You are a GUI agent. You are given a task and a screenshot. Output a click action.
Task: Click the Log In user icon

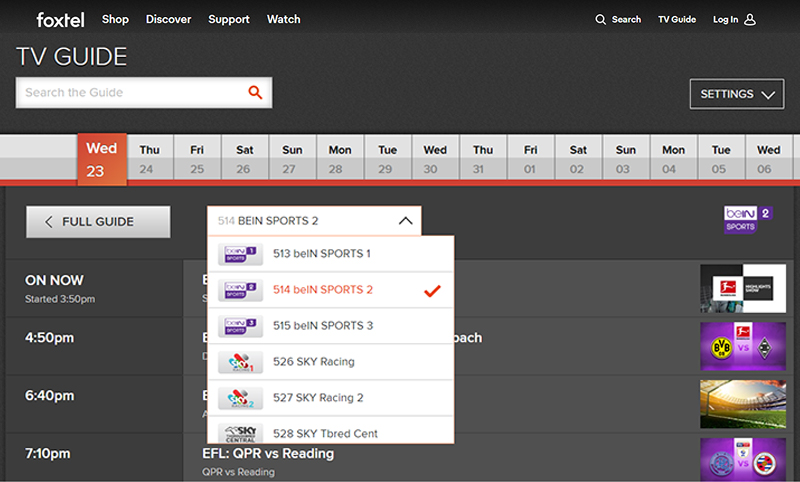click(x=750, y=19)
